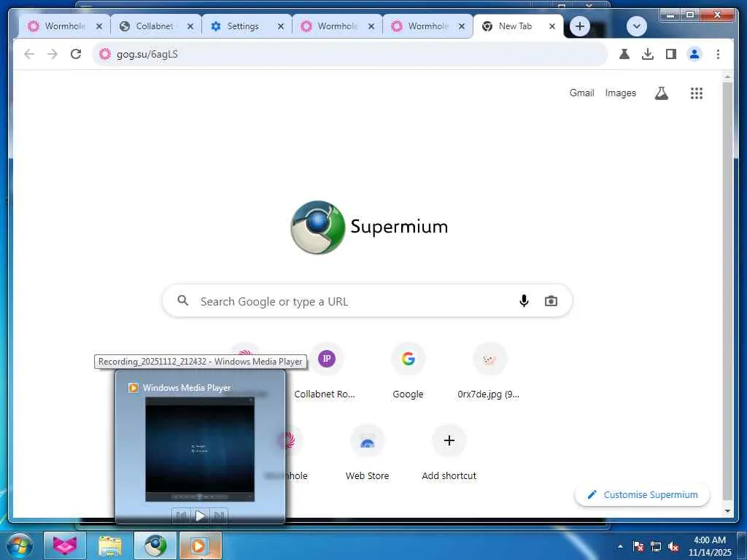Viewport: 747px width, 560px height.
Task: Open a new tab with plus button
Action: (x=579, y=26)
